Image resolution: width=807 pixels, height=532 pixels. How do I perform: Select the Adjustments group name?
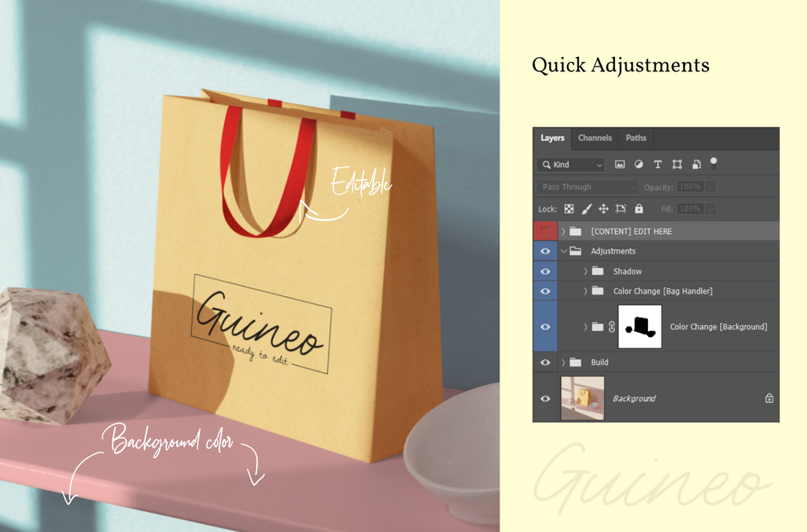[613, 251]
